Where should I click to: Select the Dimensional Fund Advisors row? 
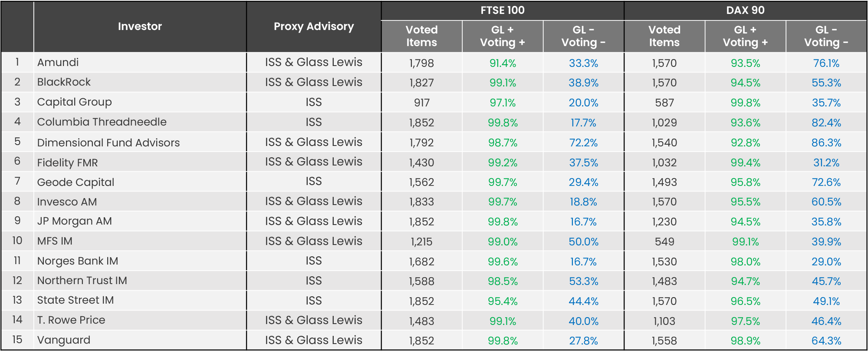coord(108,142)
